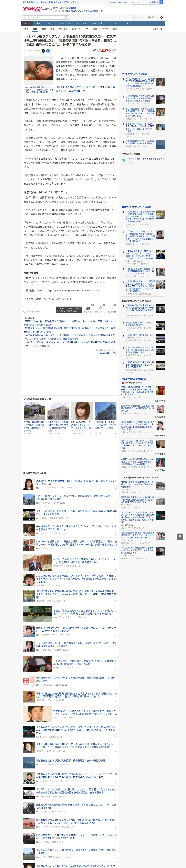Click the ログイン link
The height and width of the screenshot is (868, 186).
[x=57, y=11]
